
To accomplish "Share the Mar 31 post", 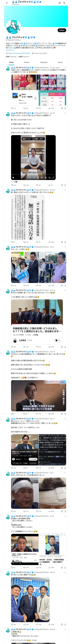I will 65,347.
